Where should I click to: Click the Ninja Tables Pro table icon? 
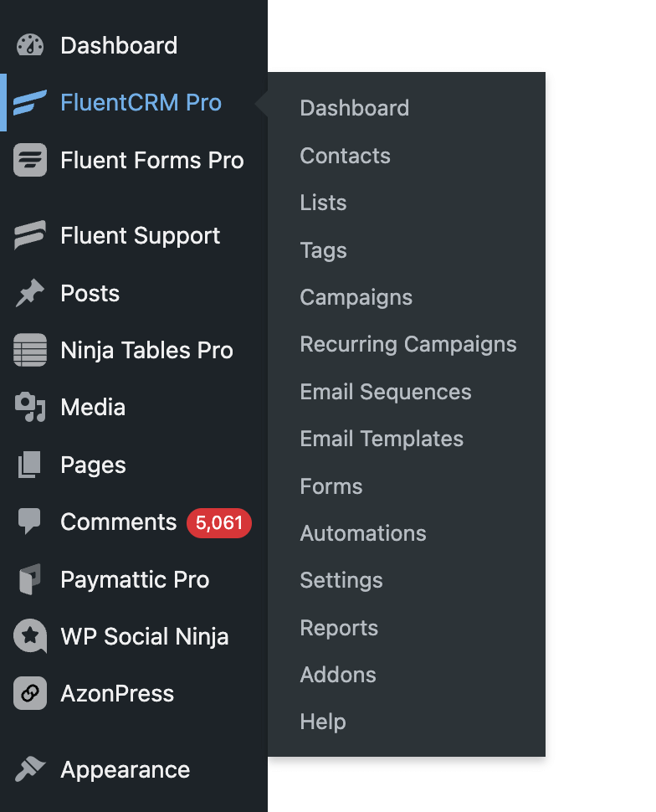pyautogui.click(x=29, y=350)
